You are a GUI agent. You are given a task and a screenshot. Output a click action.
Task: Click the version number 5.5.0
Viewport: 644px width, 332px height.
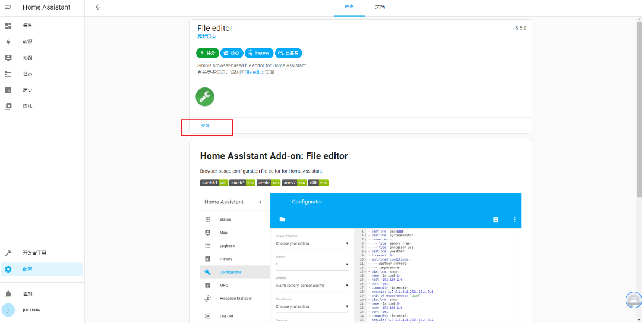tap(521, 29)
